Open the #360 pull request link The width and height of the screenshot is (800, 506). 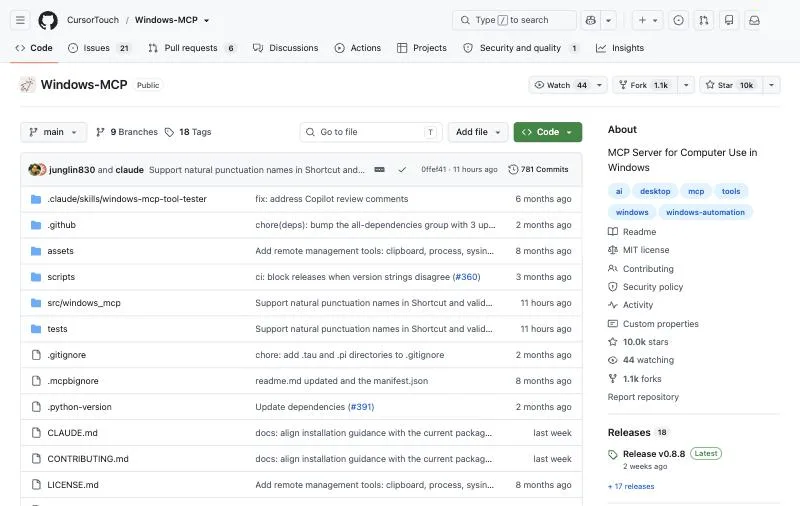466,277
